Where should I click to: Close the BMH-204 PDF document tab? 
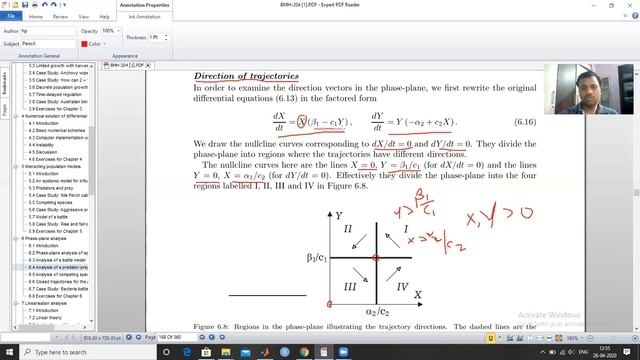pyautogui.click(x=148, y=65)
